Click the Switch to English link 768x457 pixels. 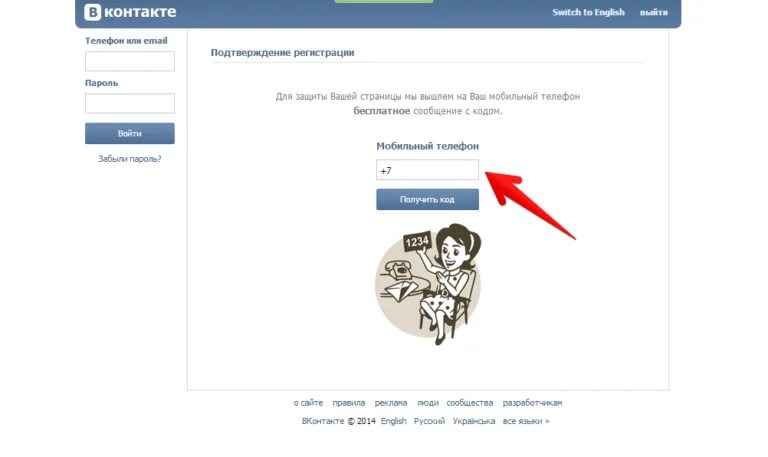tap(588, 12)
